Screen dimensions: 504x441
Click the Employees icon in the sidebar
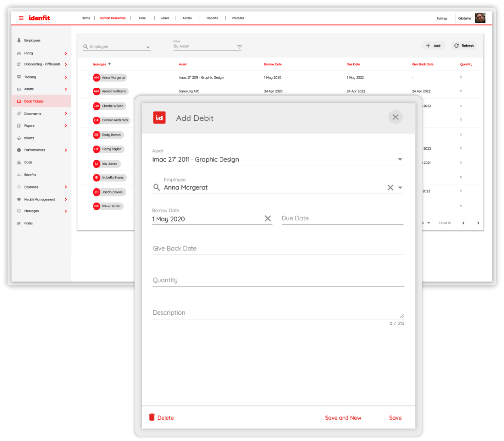point(19,40)
